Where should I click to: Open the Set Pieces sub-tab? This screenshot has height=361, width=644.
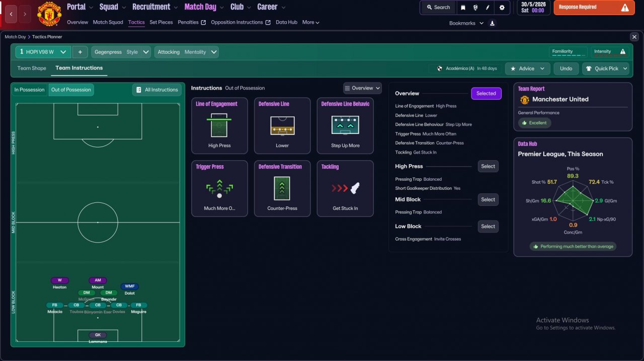pyautogui.click(x=161, y=23)
